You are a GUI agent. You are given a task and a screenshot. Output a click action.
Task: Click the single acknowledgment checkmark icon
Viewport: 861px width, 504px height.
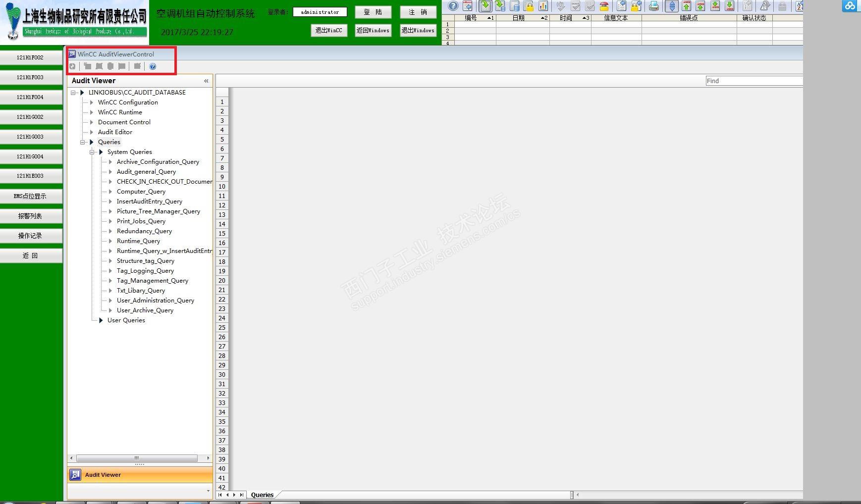pyautogui.click(x=576, y=6)
